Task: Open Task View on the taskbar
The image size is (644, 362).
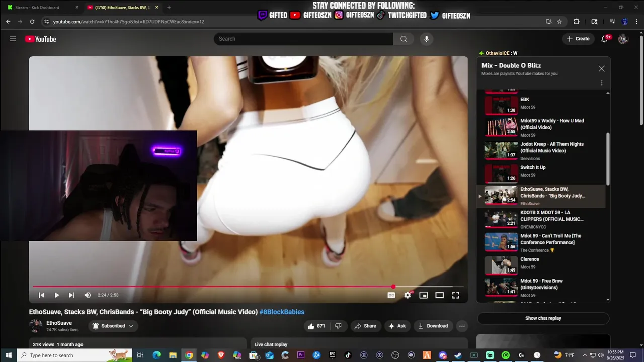Action: pos(140,355)
